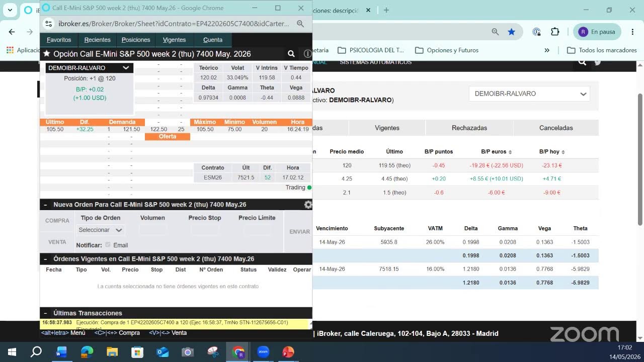The height and width of the screenshot is (362, 644).
Task: Open the Extensions puzzle icon in Chrome
Action: point(555,32)
